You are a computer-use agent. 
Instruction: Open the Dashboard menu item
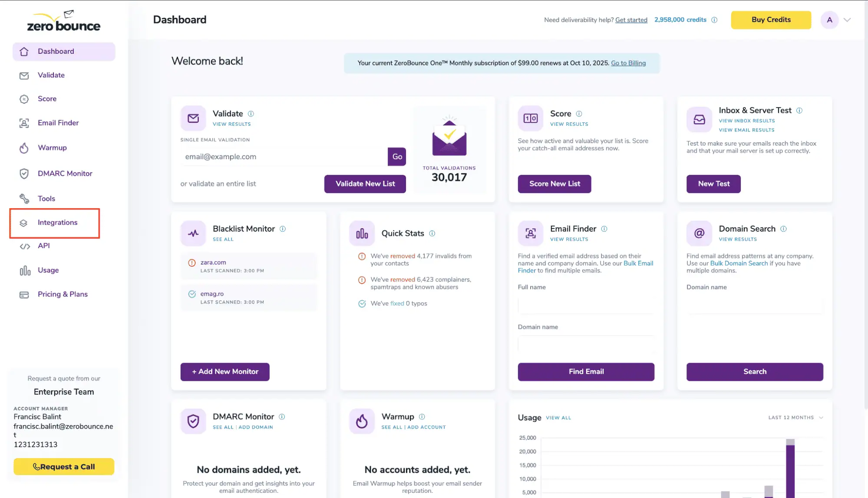(x=56, y=51)
